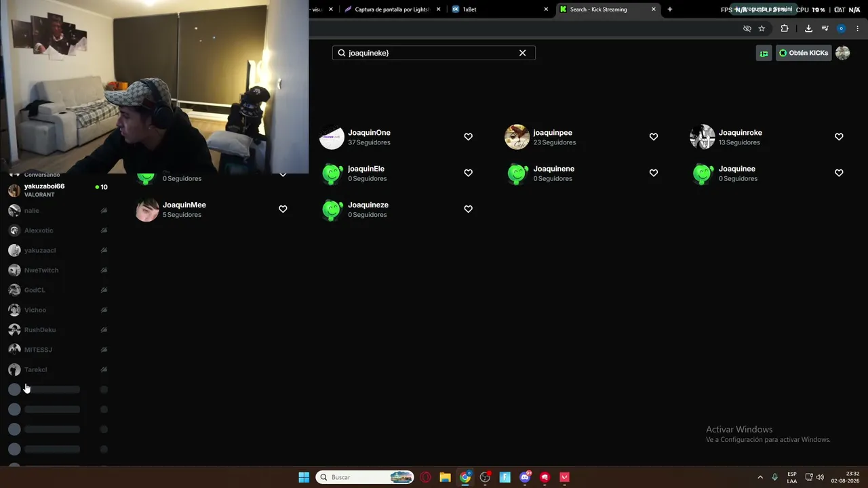The height and width of the screenshot is (488, 868).
Task: Open yakuzaacl channel in the sidebar
Action: click(x=58, y=250)
